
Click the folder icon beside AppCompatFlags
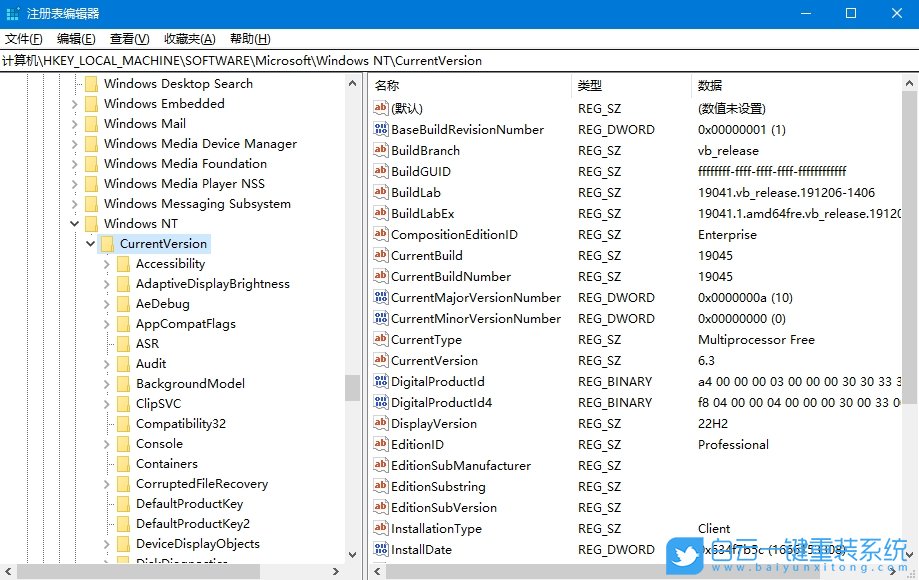pos(123,323)
